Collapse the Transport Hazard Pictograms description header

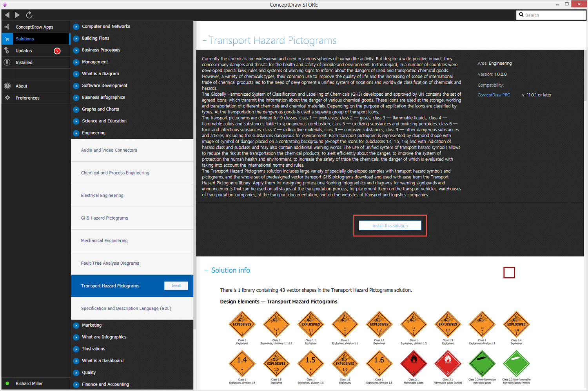(204, 41)
